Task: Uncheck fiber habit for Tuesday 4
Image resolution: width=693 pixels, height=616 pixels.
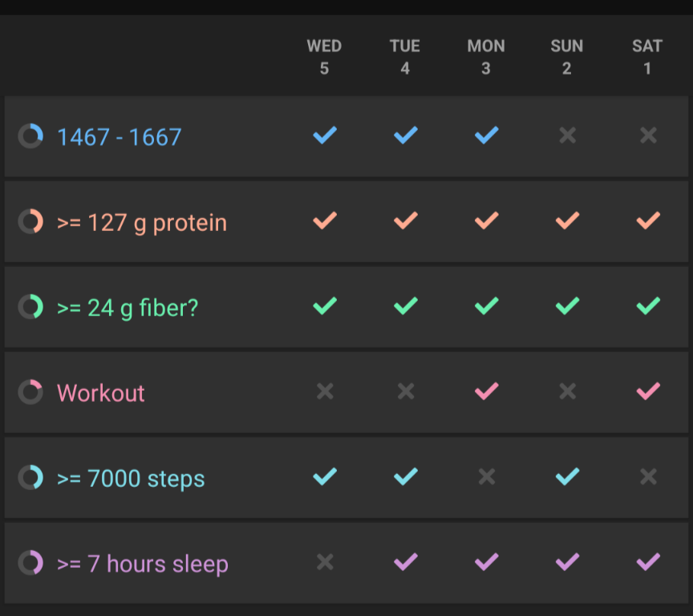Action: pos(405,306)
